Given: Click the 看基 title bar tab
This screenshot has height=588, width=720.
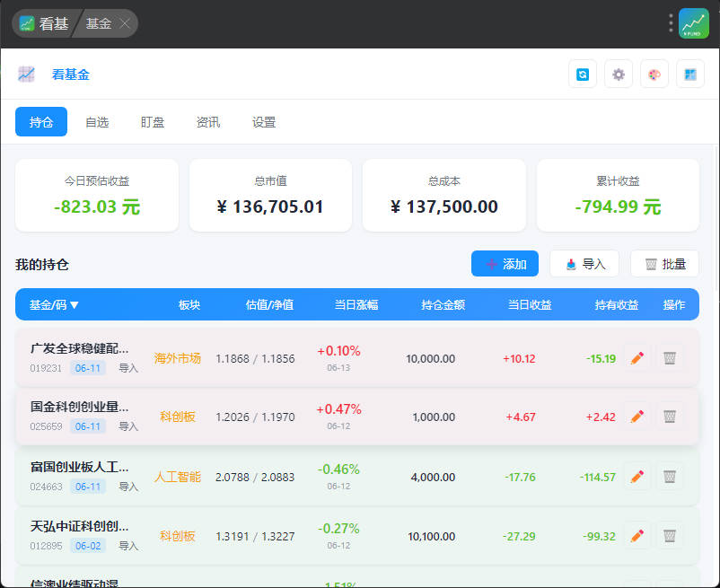Looking at the screenshot, I should tap(45, 23).
